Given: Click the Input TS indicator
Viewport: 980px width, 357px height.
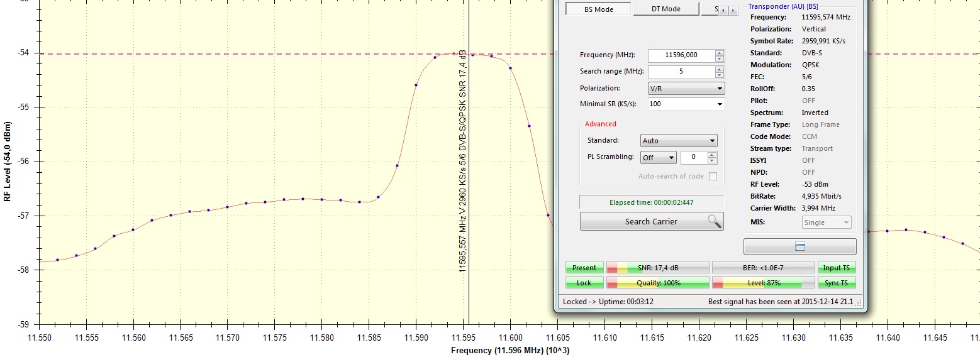Looking at the screenshot, I should pos(835,268).
